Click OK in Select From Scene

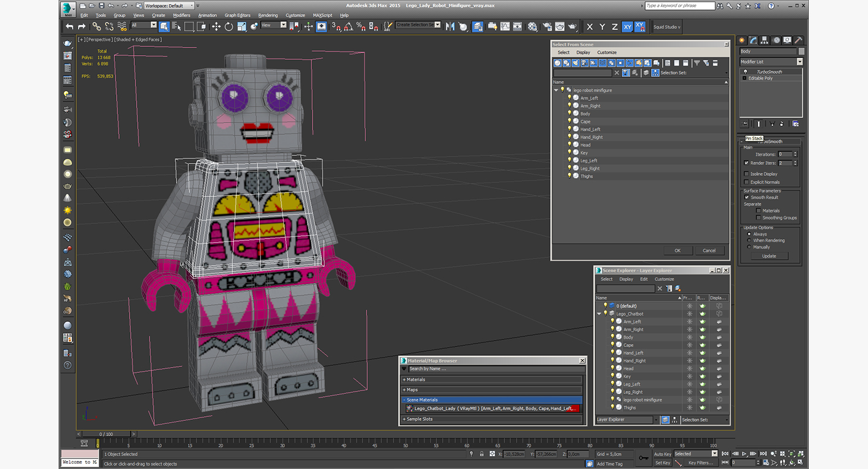click(x=677, y=250)
